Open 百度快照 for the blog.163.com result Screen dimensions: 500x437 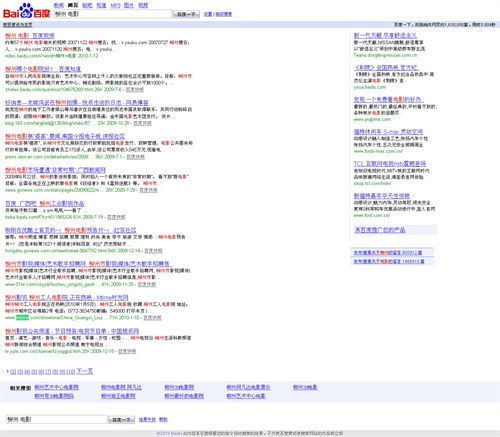pos(142,123)
